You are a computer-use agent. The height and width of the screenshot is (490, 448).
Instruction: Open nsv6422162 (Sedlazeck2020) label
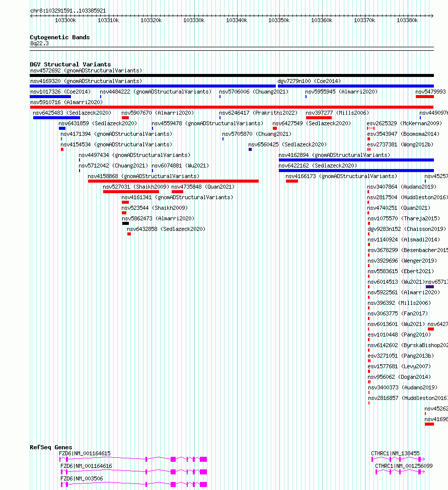[318, 166]
